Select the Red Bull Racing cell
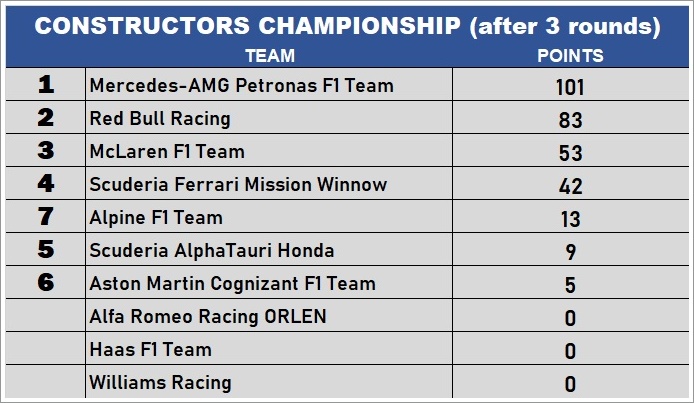Screen dimensions: 694x403 tap(269, 118)
